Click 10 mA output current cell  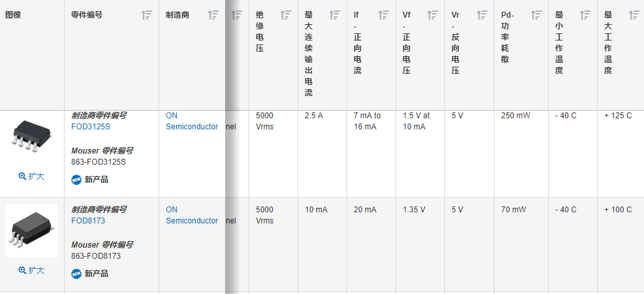[316, 210]
